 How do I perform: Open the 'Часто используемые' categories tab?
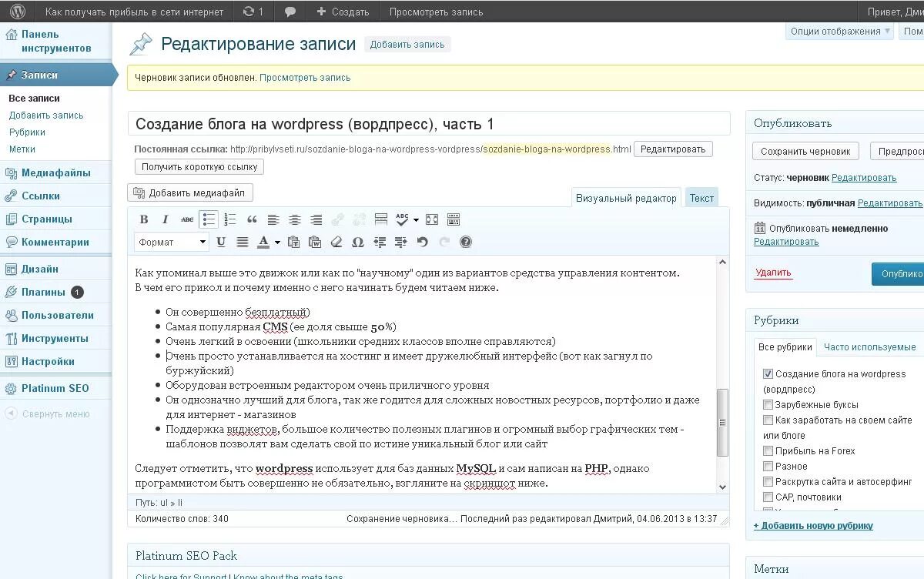coord(870,347)
